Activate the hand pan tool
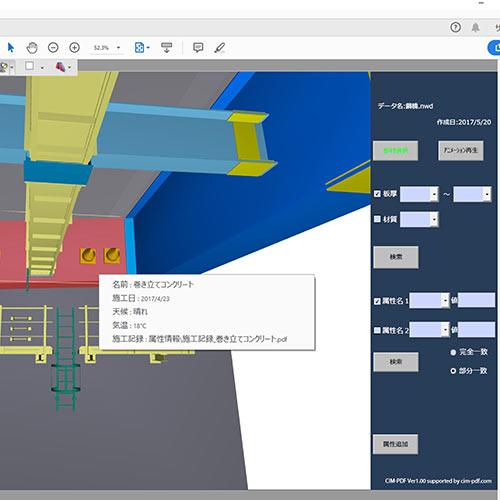This screenshot has height=500, width=500. pyautogui.click(x=32, y=48)
